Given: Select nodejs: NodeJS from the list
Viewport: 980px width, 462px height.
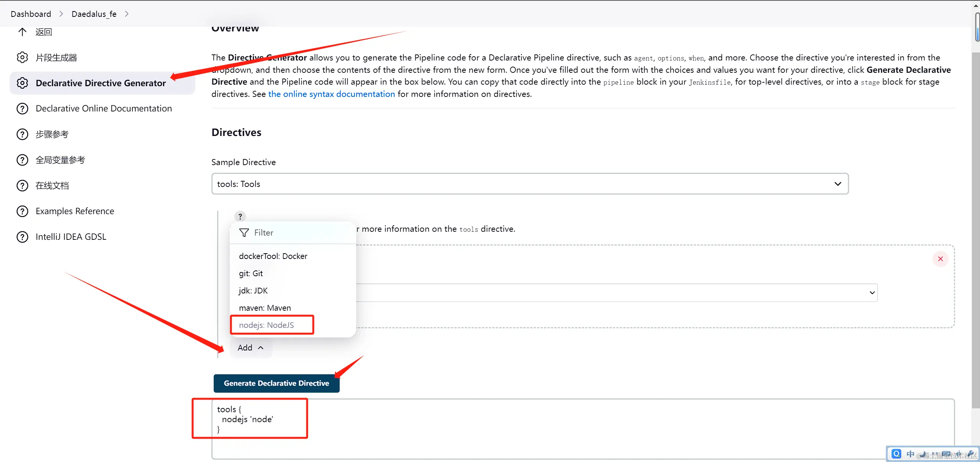Looking at the screenshot, I should [x=267, y=325].
